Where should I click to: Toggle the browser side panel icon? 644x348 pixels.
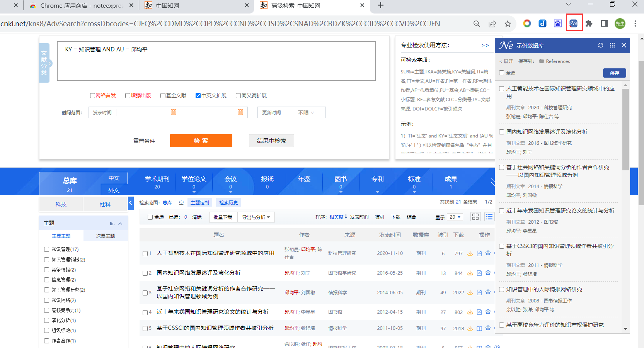[x=604, y=24]
